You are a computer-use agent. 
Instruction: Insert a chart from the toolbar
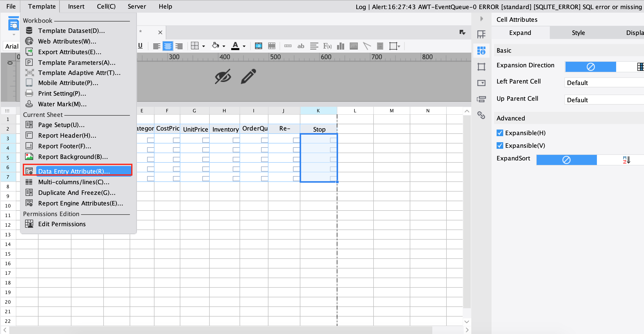pos(340,46)
